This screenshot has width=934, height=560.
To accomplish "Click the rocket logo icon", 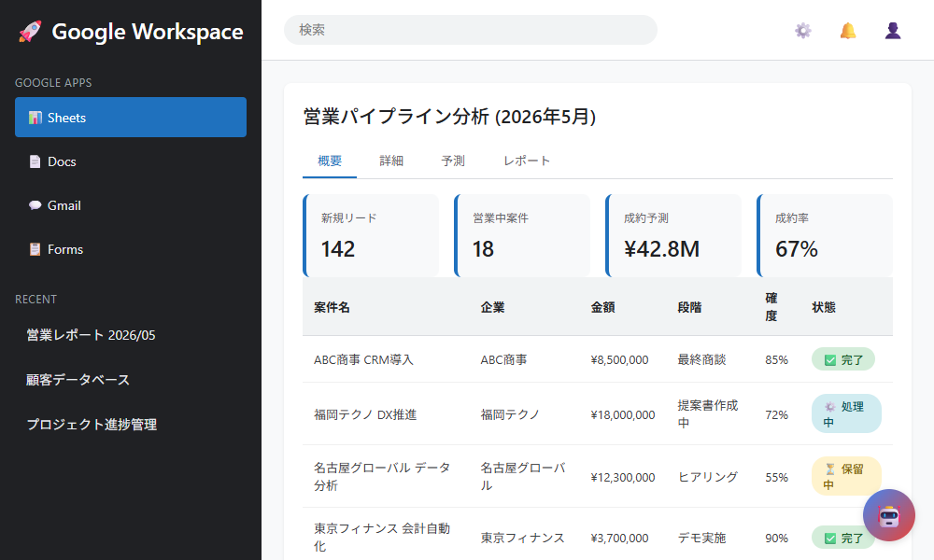I will point(30,32).
